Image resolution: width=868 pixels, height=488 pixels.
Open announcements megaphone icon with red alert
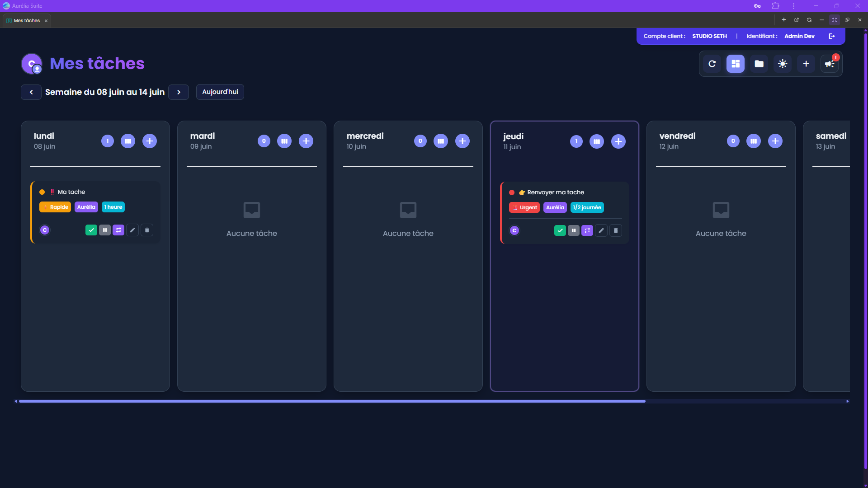tap(830, 64)
